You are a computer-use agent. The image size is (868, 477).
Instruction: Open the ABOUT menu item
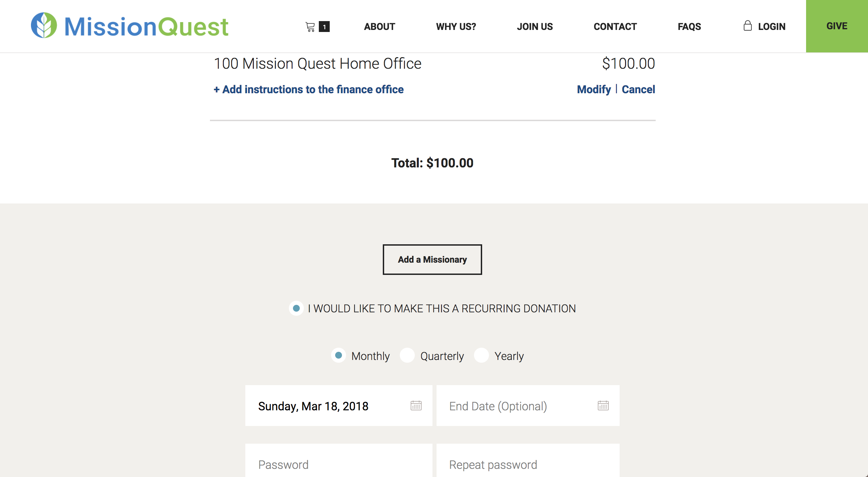(379, 27)
